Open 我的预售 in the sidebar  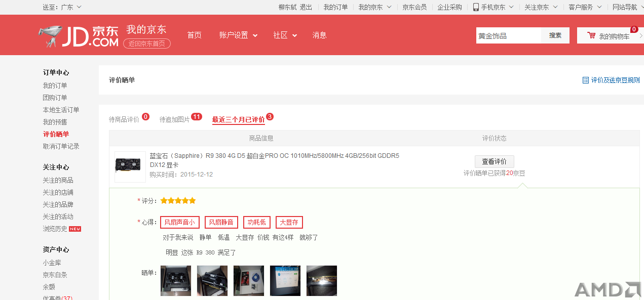click(55, 122)
